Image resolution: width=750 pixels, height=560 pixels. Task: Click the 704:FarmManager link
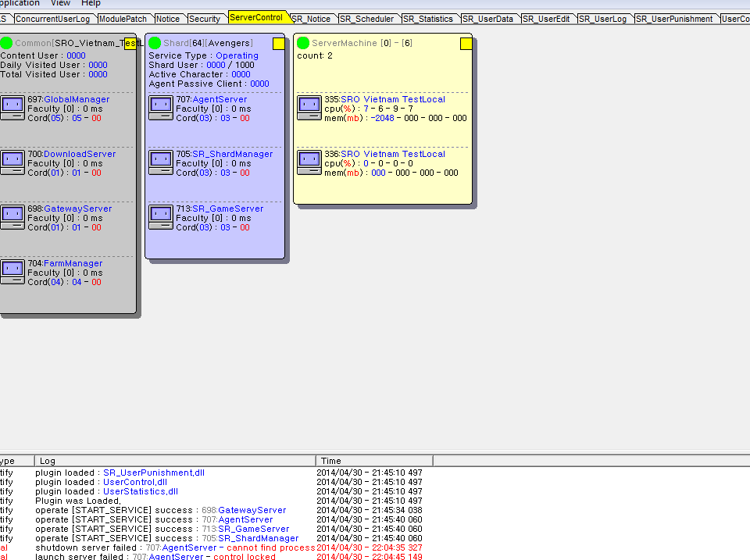coord(65,263)
